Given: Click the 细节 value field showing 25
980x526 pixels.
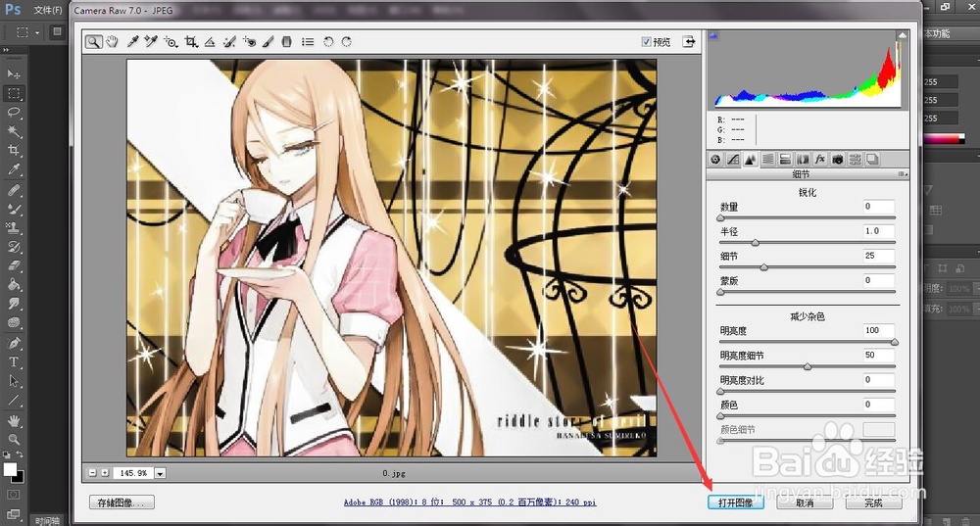Looking at the screenshot, I should (879, 256).
